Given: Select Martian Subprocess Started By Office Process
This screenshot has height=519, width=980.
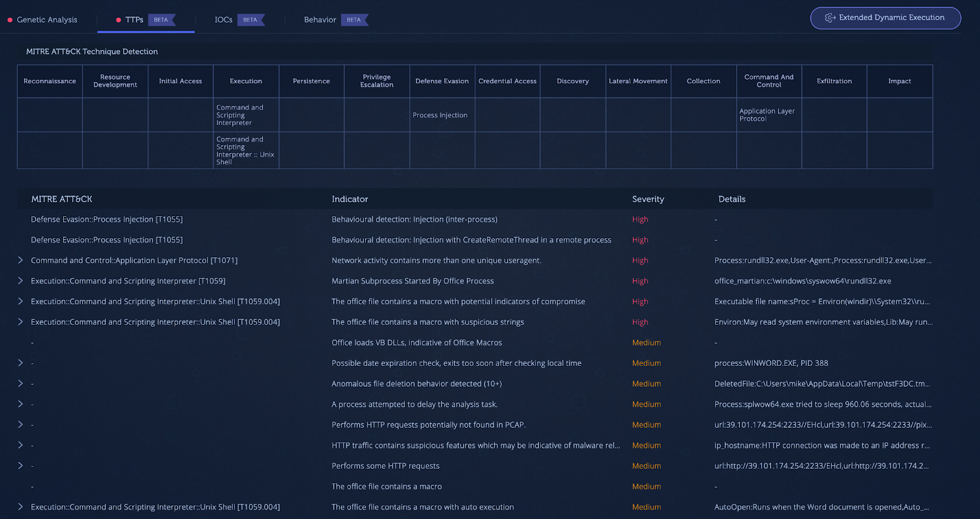Looking at the screenshot, I should point(413,281).
